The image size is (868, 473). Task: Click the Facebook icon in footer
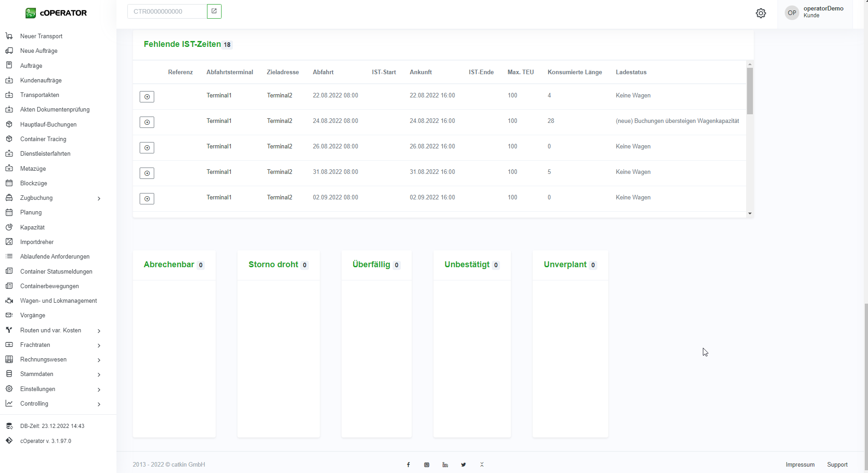point(408,465)
